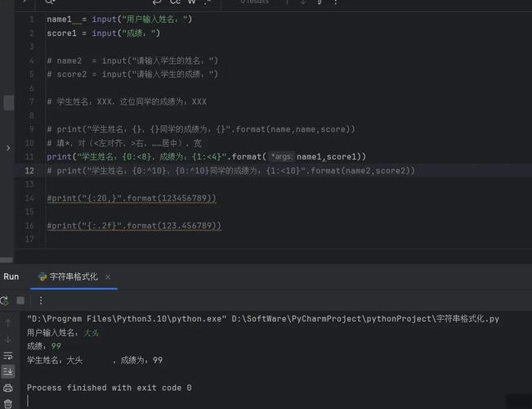Toggle Scroll to End in the console
Viewport: 532px width, 409px height.
(8, 371)
